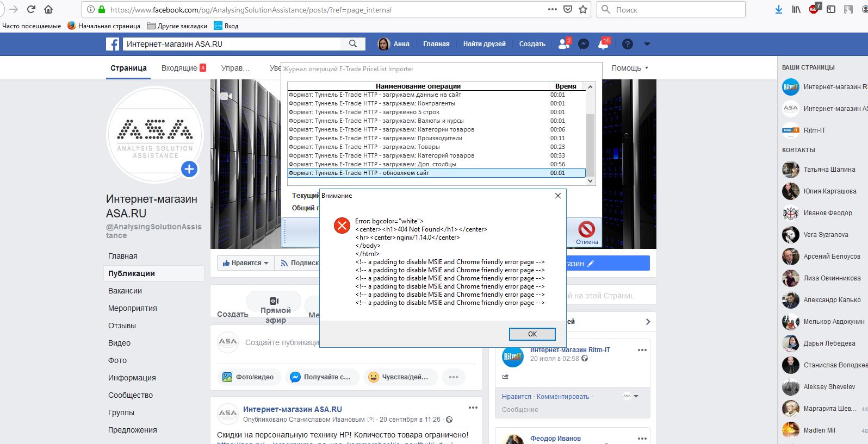This screenshot has width=868, height=444.
Task: Click the bookmark star in address bar
Action: 583,9
